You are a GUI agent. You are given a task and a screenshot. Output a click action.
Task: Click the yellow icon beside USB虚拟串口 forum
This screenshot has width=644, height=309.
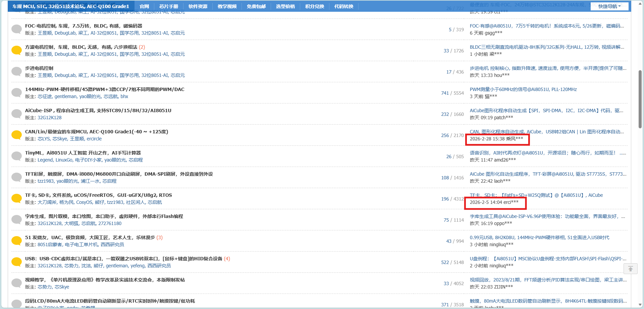coord(16,262)
